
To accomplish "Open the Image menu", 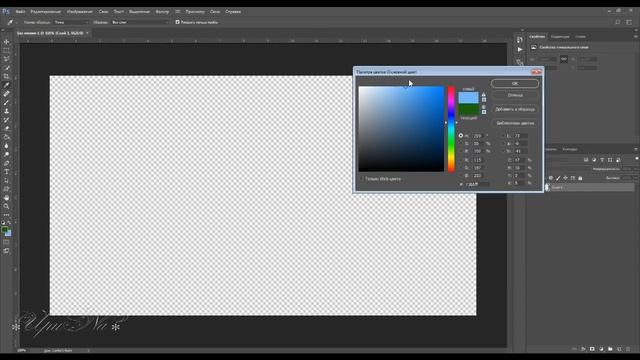I will point(80,11).
